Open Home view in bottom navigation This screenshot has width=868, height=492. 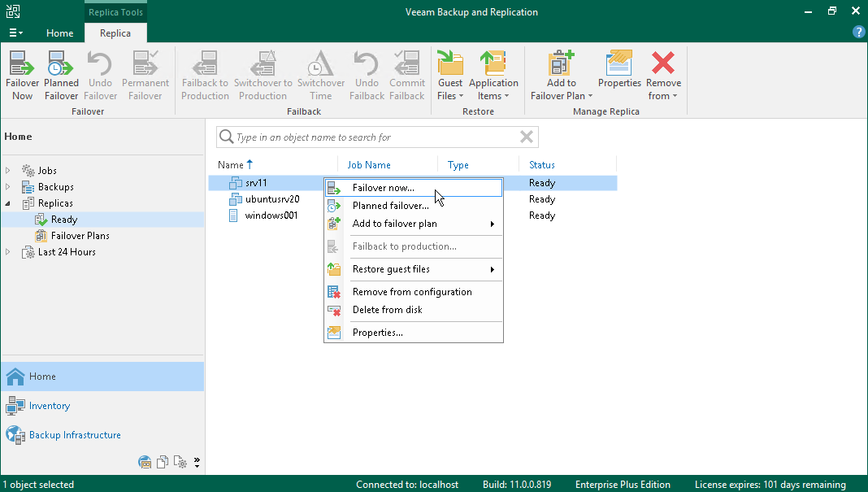click(x=102, y=377)
